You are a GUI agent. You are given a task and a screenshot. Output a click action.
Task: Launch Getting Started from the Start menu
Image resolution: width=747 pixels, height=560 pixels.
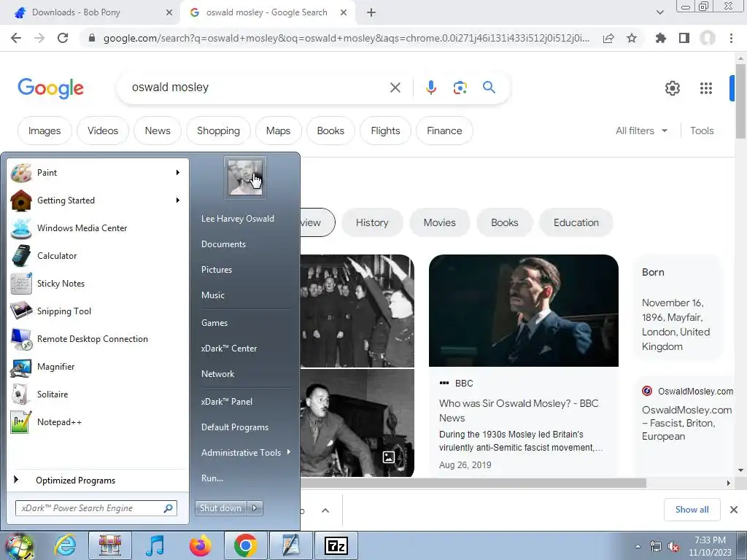point(98,201)
